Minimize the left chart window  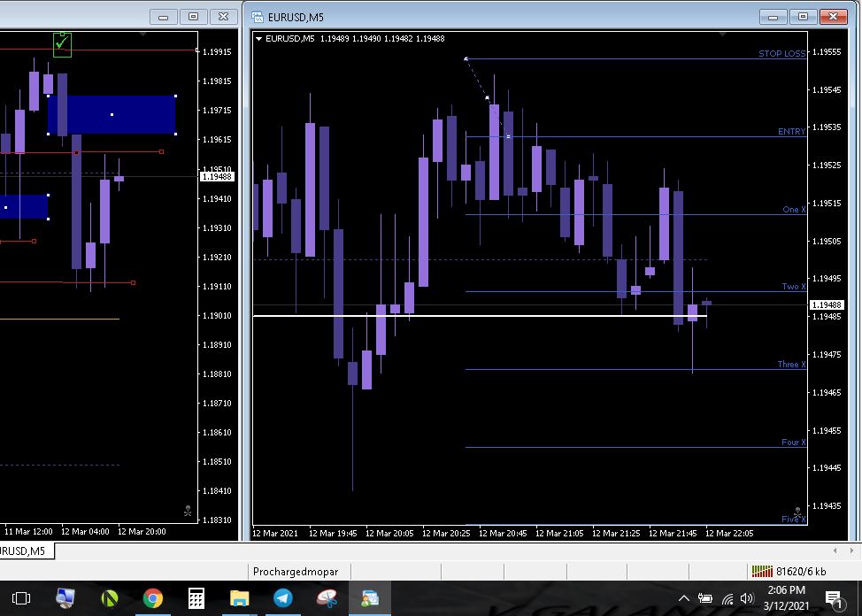point(163,17)
